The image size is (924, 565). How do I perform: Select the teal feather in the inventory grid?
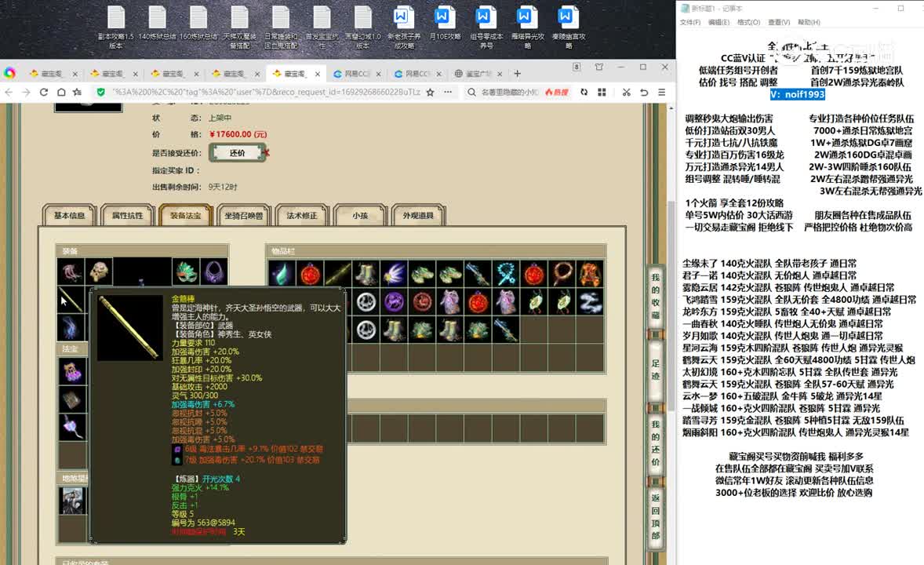(281, 274)
